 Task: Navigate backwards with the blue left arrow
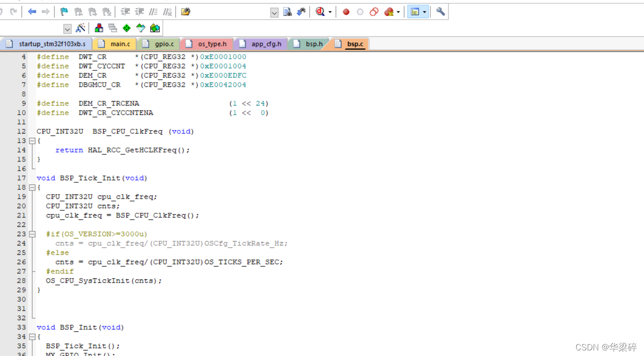(x=32, y=12)
